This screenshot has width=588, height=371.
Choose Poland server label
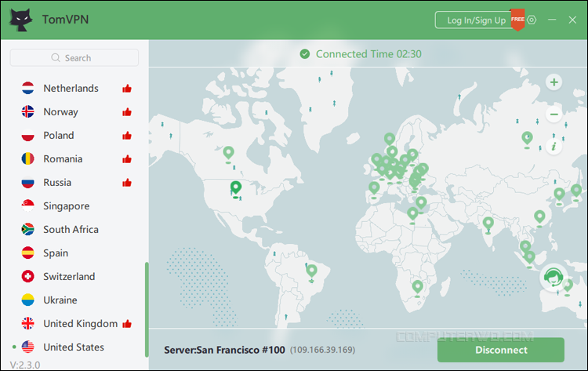[59, 136]
